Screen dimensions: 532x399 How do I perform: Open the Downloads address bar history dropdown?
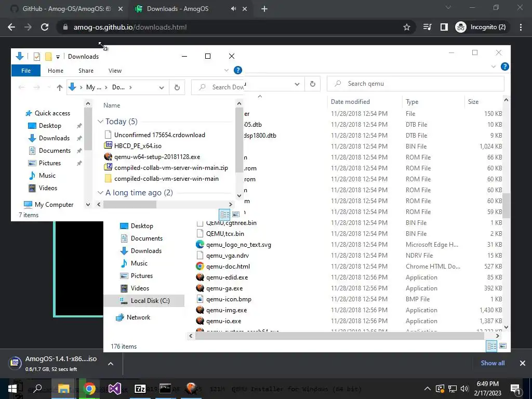click(x=162, y=87)
